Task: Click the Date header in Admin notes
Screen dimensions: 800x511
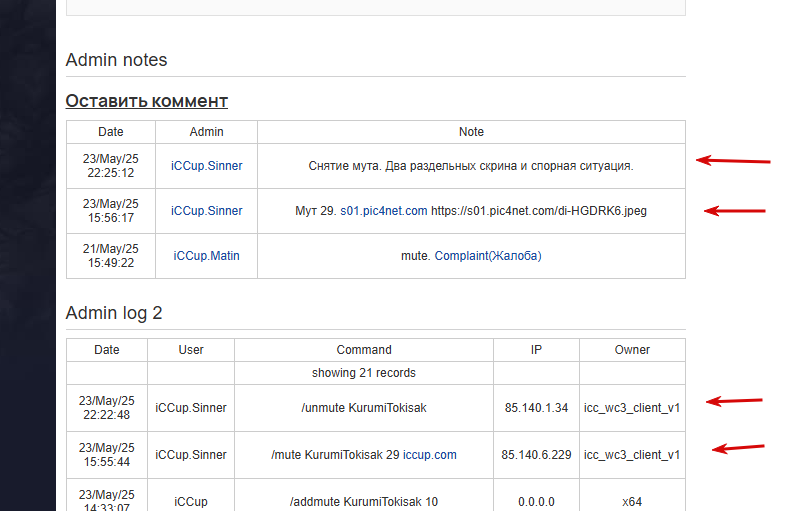Action: click(111, 132)
